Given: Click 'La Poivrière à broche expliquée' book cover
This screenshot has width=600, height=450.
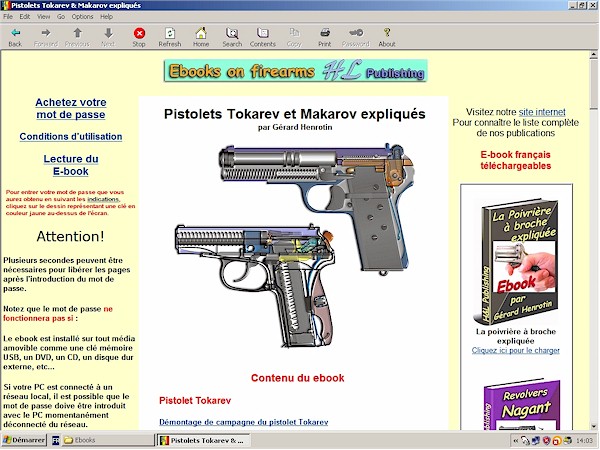Looking at the screenshot, I should pyautogui.click(x=516, y=261).
